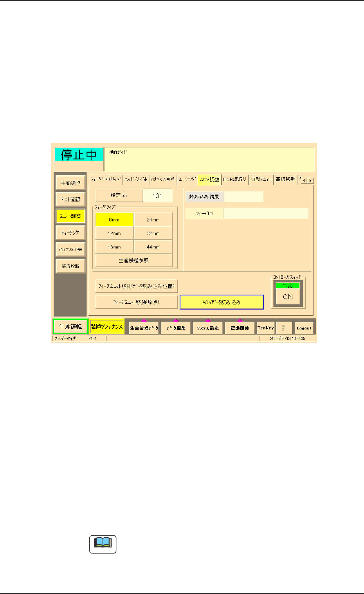
Task: Click フィーダユニット移動(データ読み込み位置) button
Action: (137, 286)
